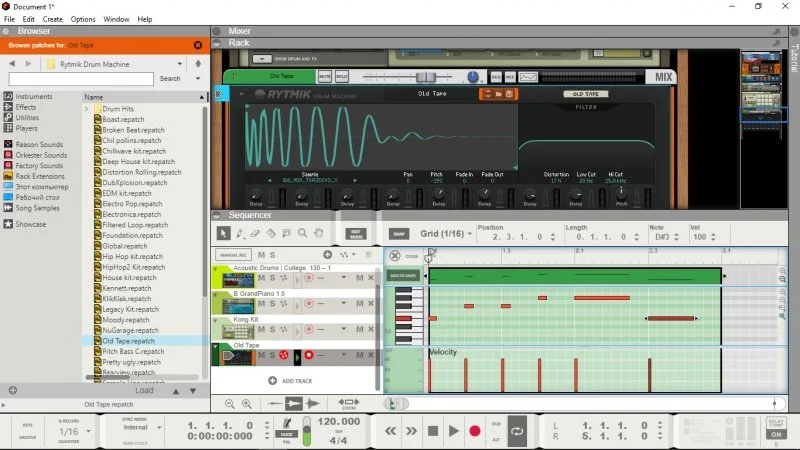
Task: Select the Mute tool in sequencer toolbar
Action: [x=287, y=233]
